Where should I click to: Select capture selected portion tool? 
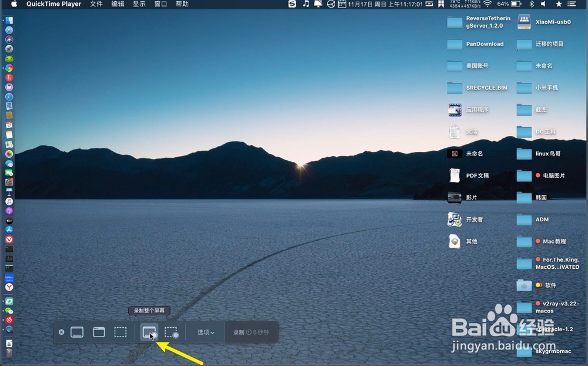[121, 332]
